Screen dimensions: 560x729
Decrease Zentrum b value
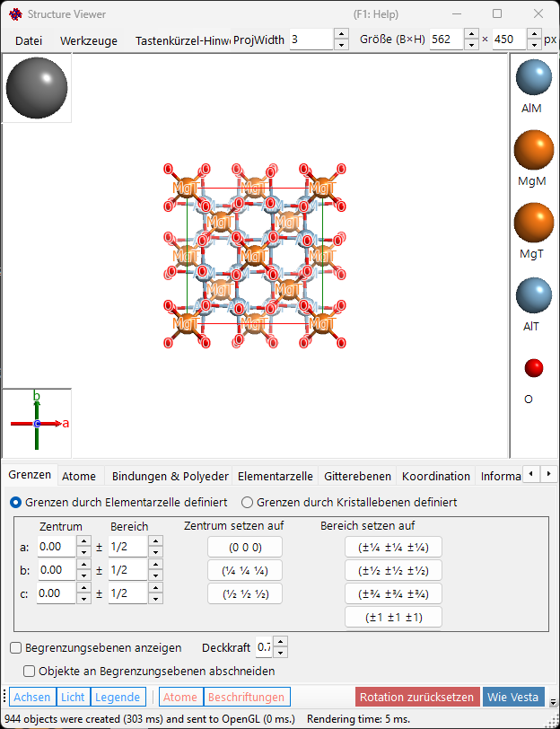(83, 575)
